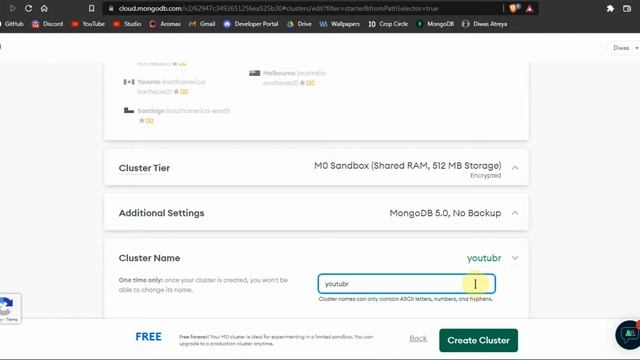Image resolution: width=640 pixels, height=360 pixels.
Task: Open the support chat bubble icon
Action: point(628,334)
